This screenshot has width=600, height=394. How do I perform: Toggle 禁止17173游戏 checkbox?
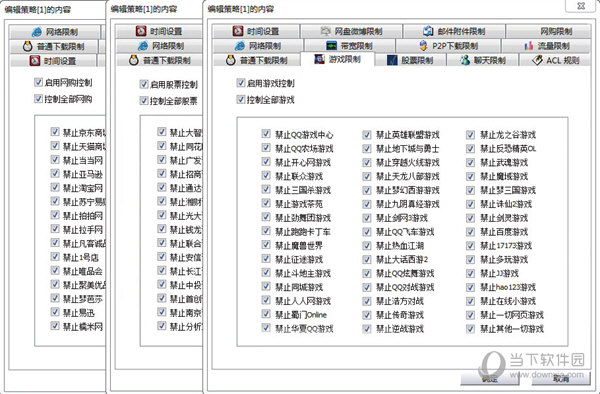point(470,245)
